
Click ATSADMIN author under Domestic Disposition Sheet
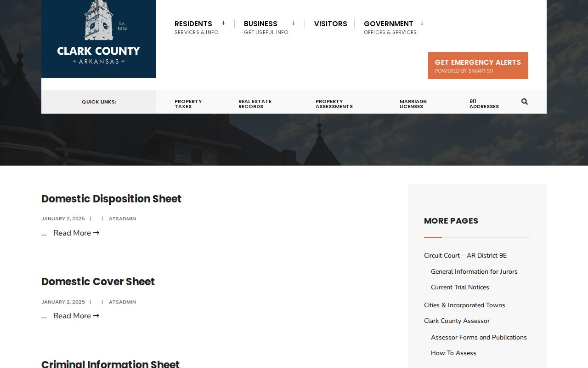[122, 219]
